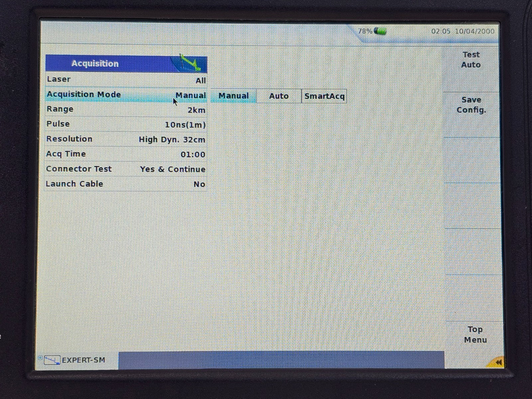532x399 pixels.
Task: Select the Launch Cable row
Action: pos(126,184)
